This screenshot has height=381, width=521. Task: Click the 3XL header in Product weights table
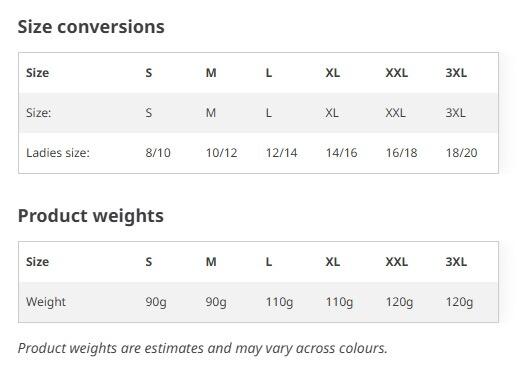click(x=456, y=262)
